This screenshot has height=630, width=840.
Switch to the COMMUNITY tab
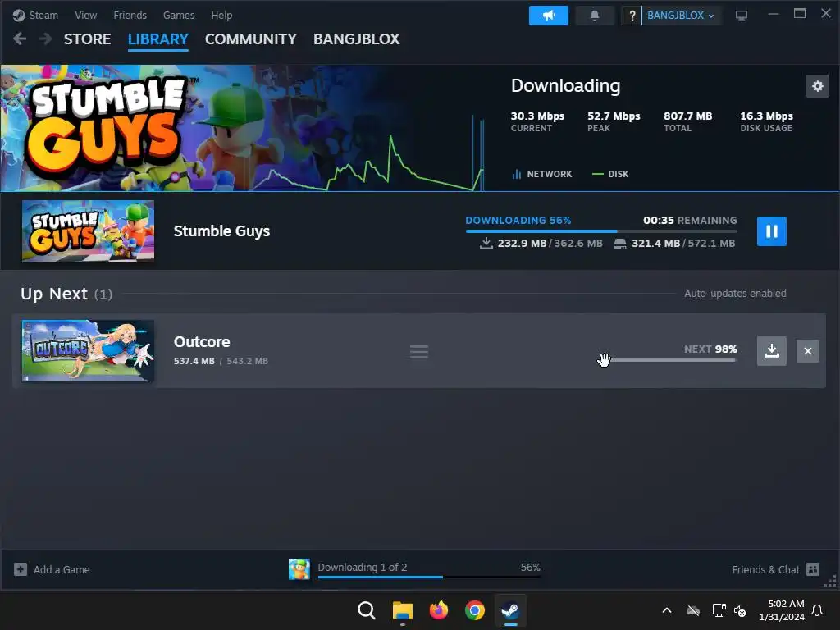[251, 39]
